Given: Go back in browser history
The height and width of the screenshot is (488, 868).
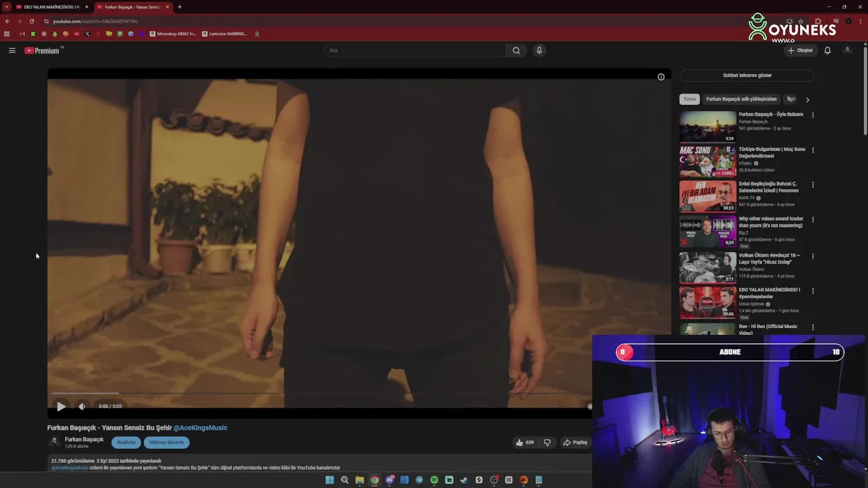Looking at the screenshot, I should click(x=7, y=21).
